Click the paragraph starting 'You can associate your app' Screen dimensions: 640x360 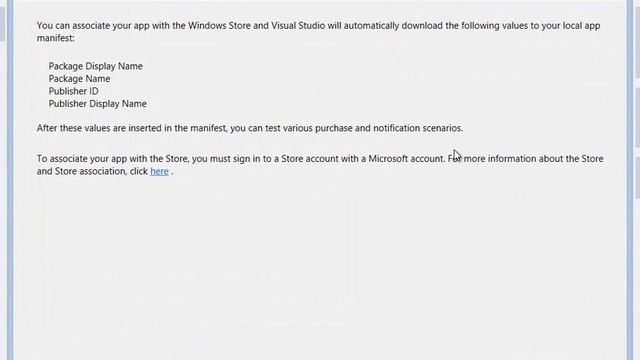point(318,32)
